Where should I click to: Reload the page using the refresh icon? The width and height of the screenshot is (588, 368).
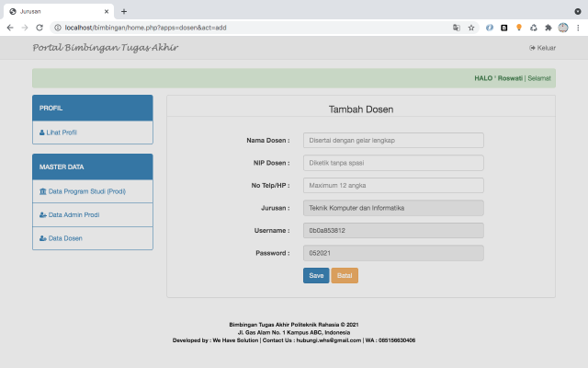40,28
